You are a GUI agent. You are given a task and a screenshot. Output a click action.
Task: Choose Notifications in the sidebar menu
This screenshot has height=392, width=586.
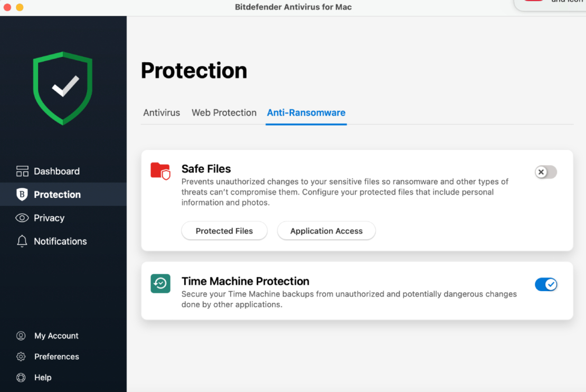(61, 241)
